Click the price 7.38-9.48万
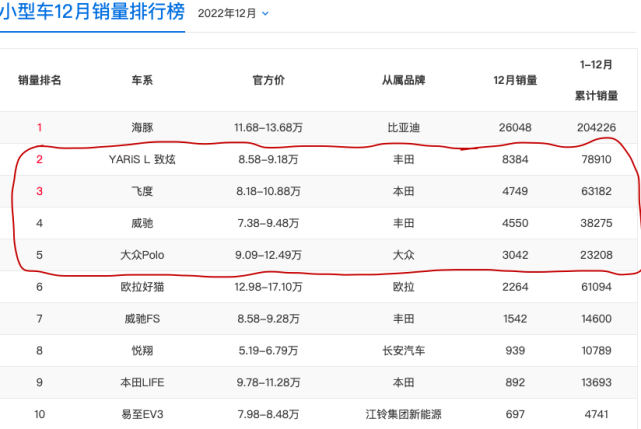This screenshot has width=641, height=429. [269, 223]
